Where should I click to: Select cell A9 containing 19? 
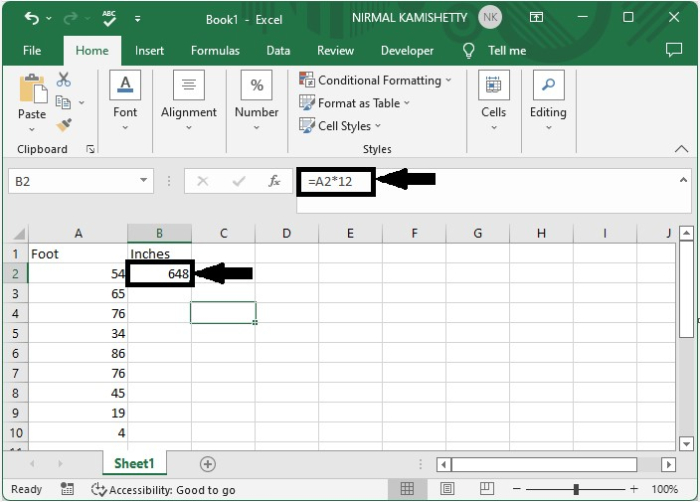[78, 413]
